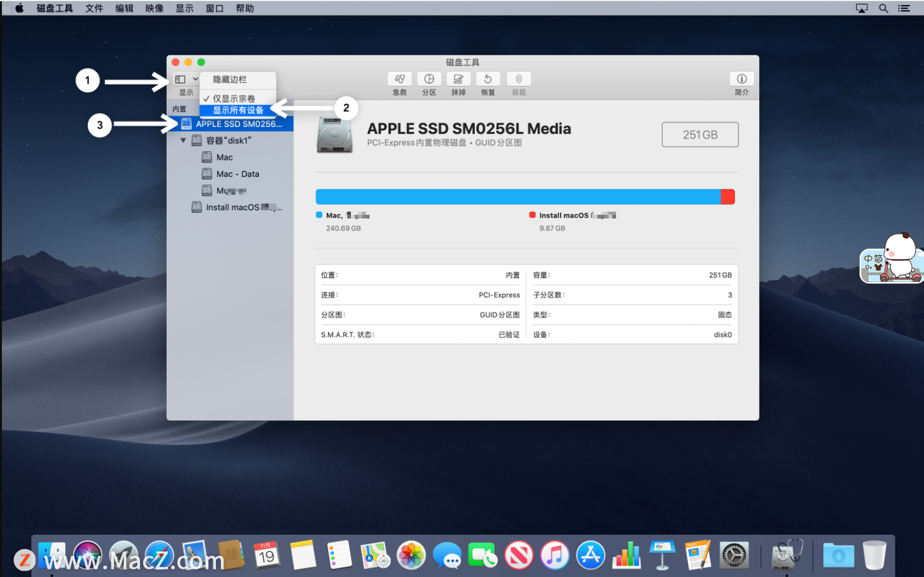The image size is (924, 577).
Task: Open the 映像 menu
Action: (154, 8)
